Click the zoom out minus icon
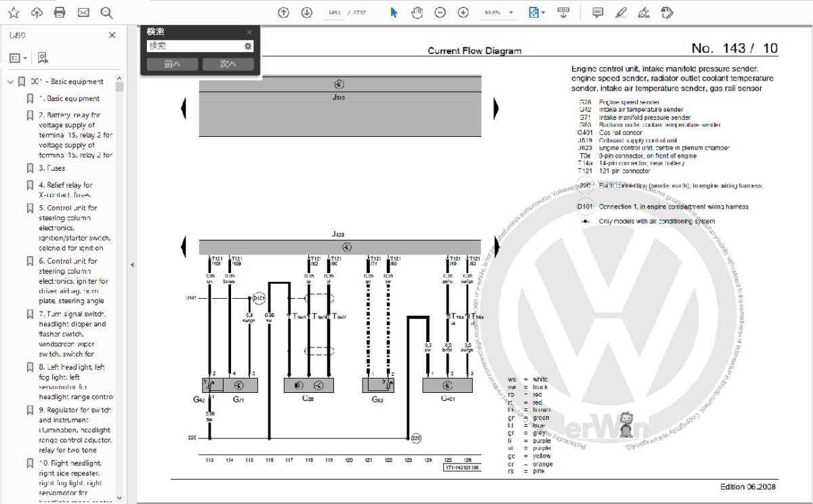Viewport: 813px width, 504px height. click(x=440, y=13)
